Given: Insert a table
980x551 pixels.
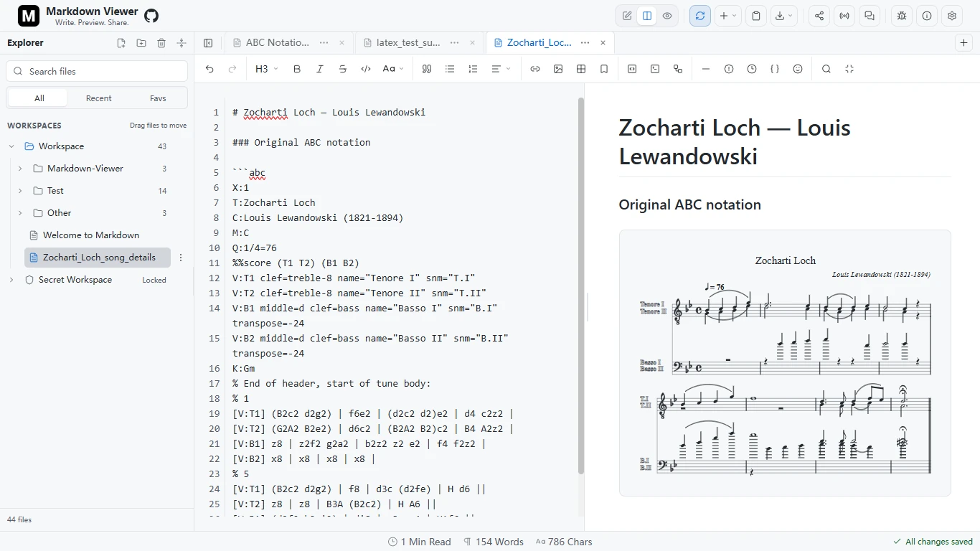Looking at the screenshot, I should click(581, 69).
